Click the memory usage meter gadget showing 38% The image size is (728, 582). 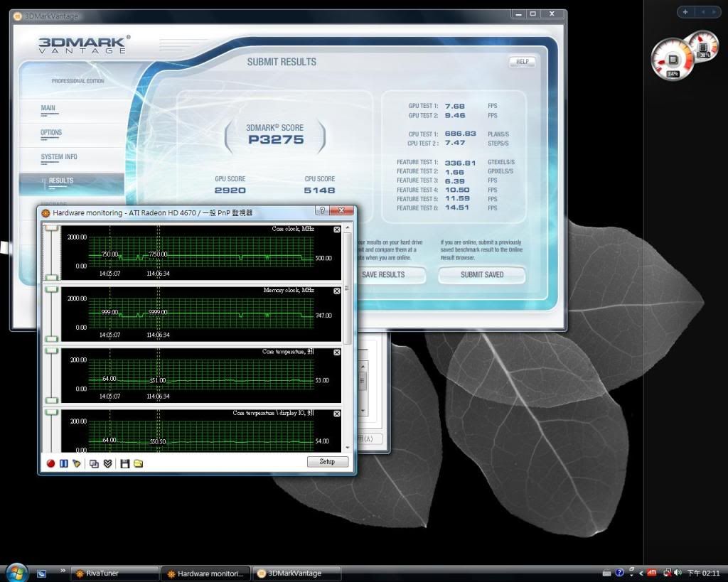point(703,46)
